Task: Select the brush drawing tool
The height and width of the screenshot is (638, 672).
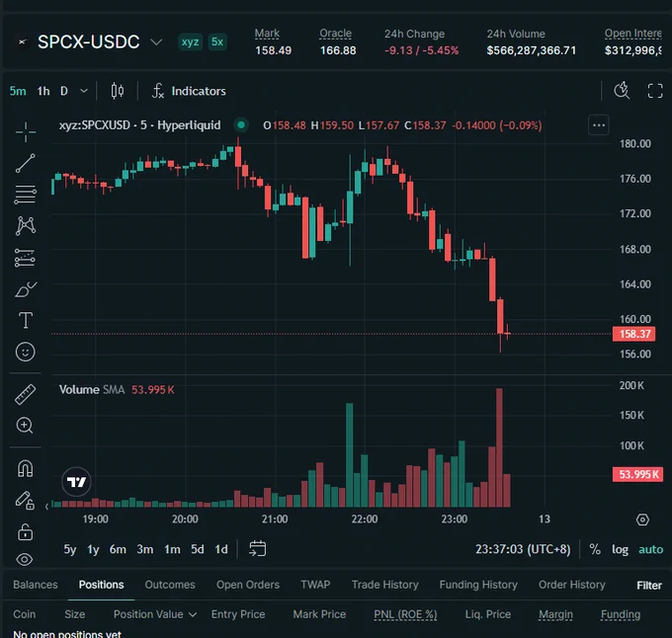Action: [x=26, y=289]
